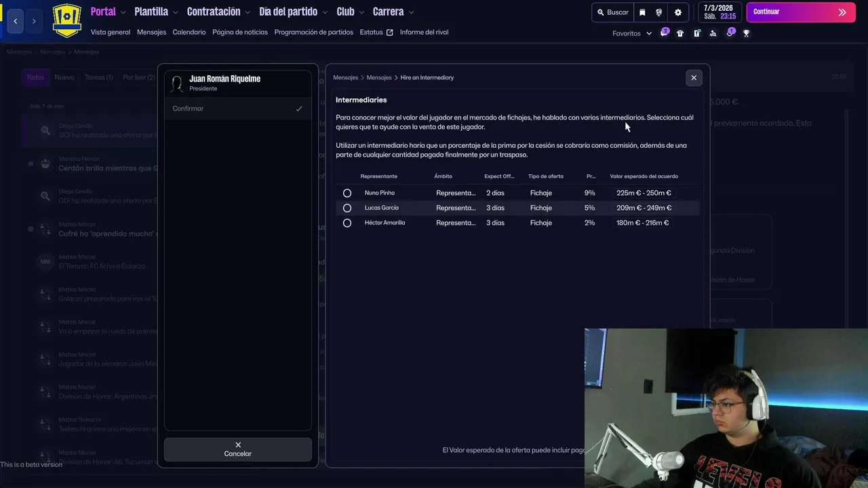The height and width of the screenshot is (488, 868).
Task: Click first Mensajes breadcrumb in dialog
Action: pos(346,78)
